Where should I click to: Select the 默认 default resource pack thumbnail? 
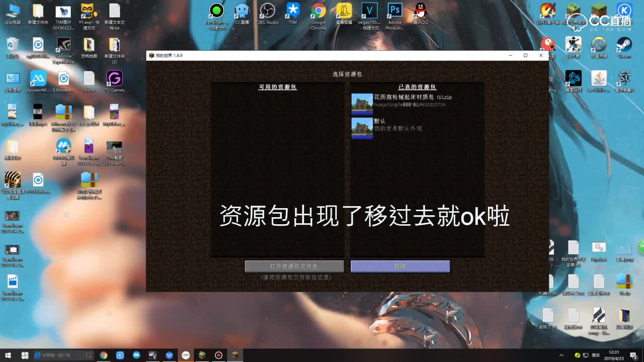pyautogui.click(x=362, y=128)
